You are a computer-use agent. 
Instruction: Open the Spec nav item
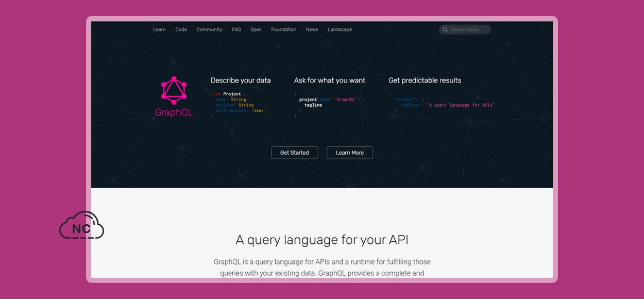(x=256, y=29)
